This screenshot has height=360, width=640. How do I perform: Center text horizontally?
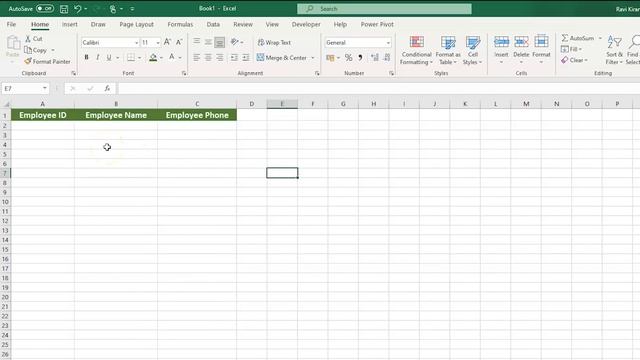[x=208, y=58]
